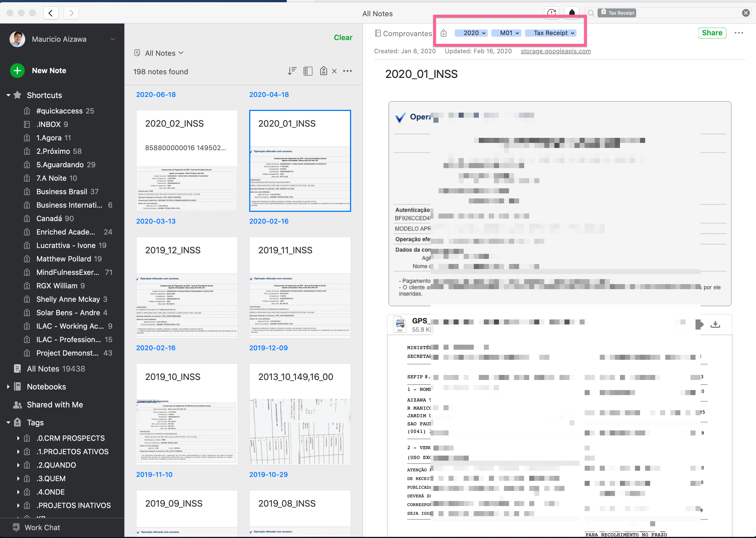This screenshot has width=756, height=538.
Task: Clear the search field with the X icon
Action: click(745, 13)
